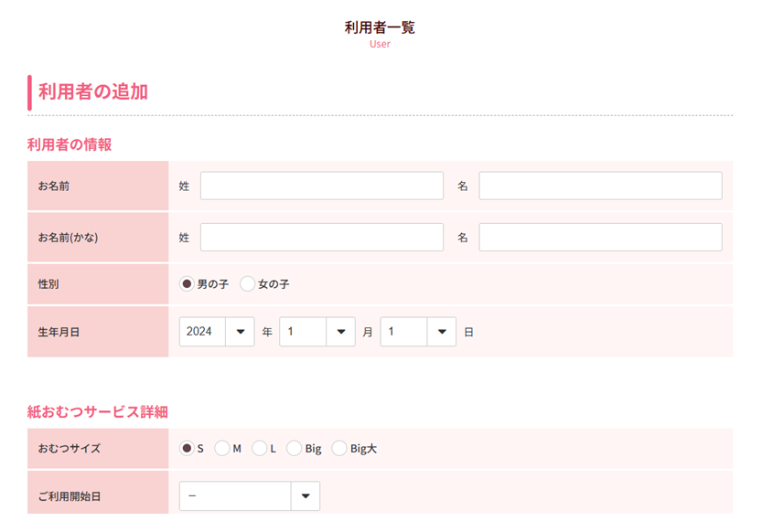This screenshot has height=532, width=762.
Task: Click the 生年月日 row label
Action: click(x=59, y=332)
